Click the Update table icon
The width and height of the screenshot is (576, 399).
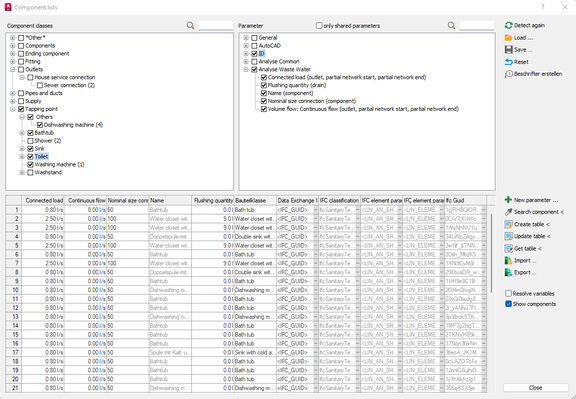coord(508,236)
